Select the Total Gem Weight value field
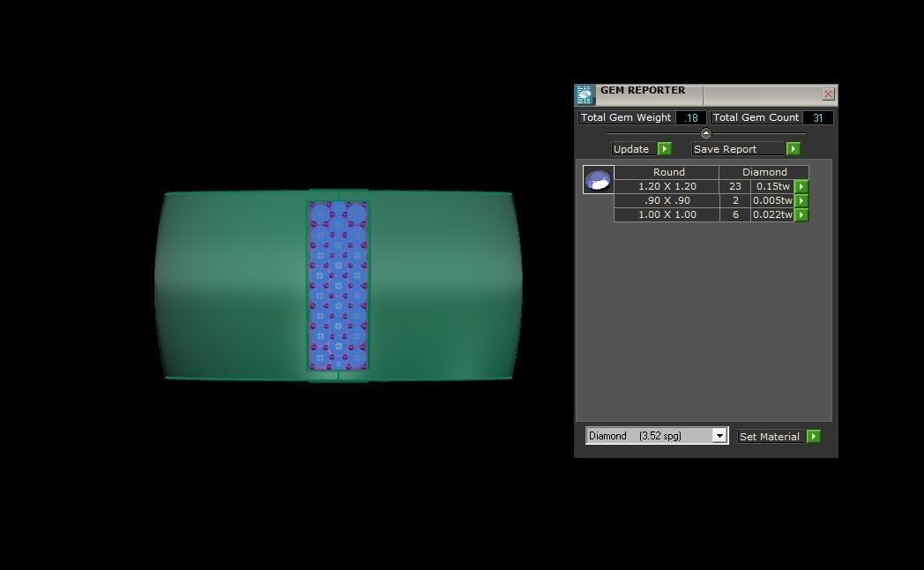 pyautogui.click(x=690, y=117)
